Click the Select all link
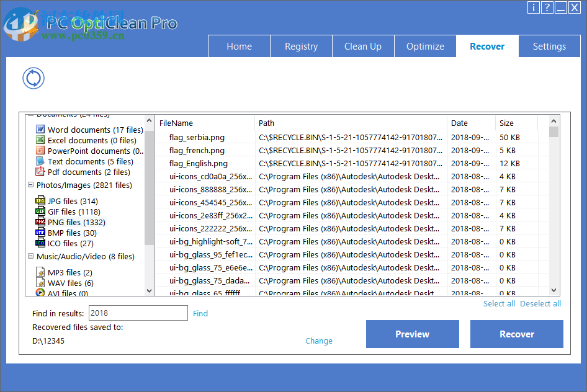The height and width of the screenshot is (392, 587). pyautogui.click(x=499, y=304)
